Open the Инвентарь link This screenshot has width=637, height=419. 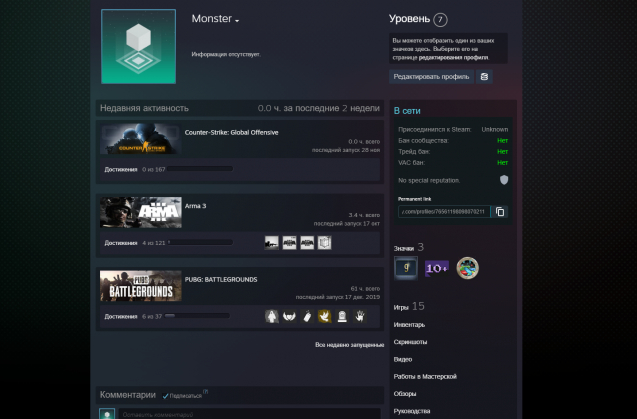click(410, 325)
